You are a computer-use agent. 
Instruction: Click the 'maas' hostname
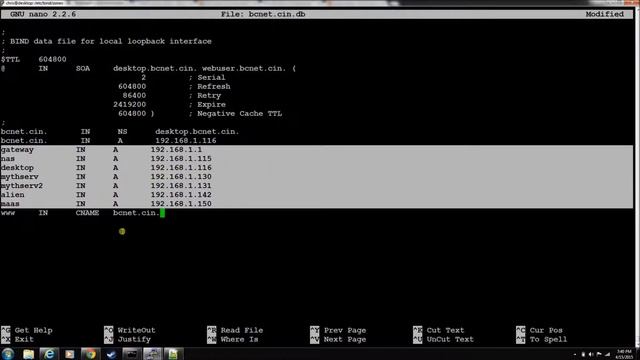10,204
